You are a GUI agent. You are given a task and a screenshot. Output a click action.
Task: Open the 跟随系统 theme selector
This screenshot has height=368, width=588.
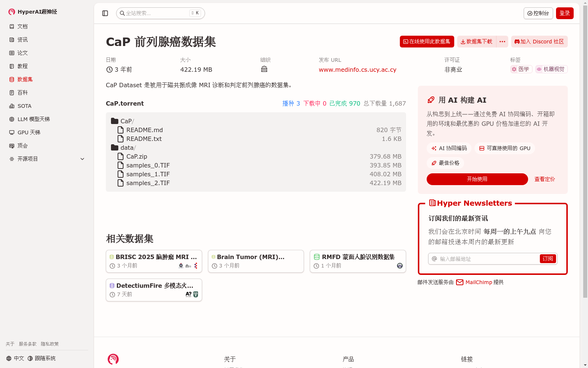click(x=42, y=358)
